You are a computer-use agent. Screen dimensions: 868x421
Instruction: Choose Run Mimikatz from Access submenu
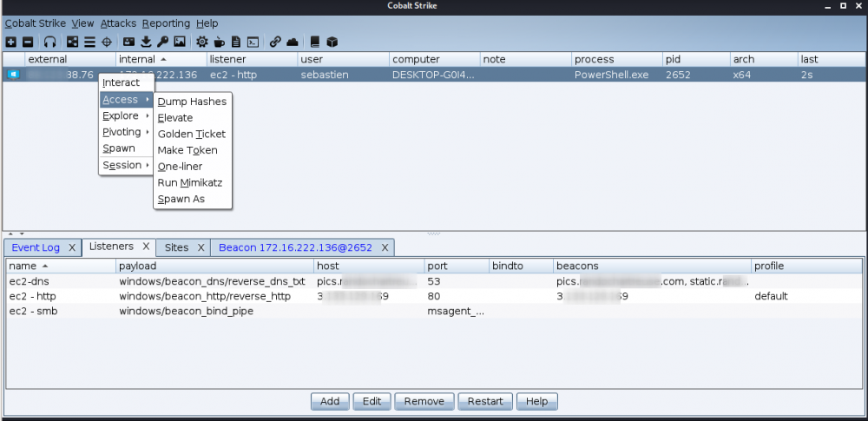pos(190,182)
